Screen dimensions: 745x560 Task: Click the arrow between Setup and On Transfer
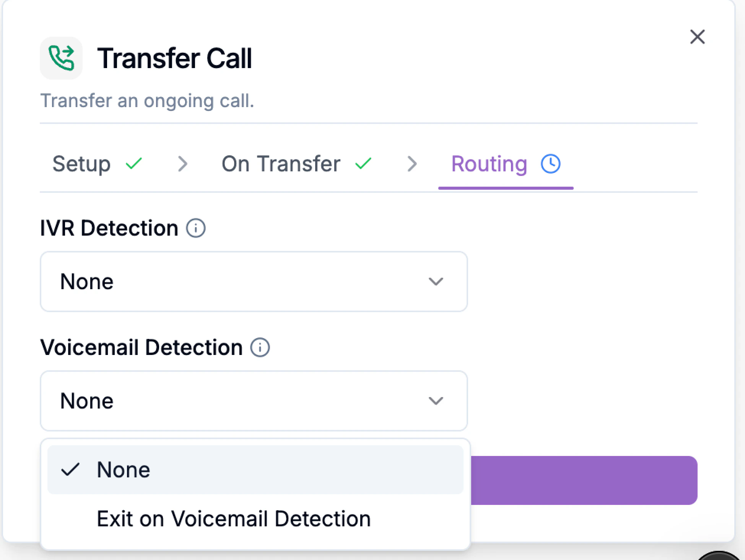point(183,164)
